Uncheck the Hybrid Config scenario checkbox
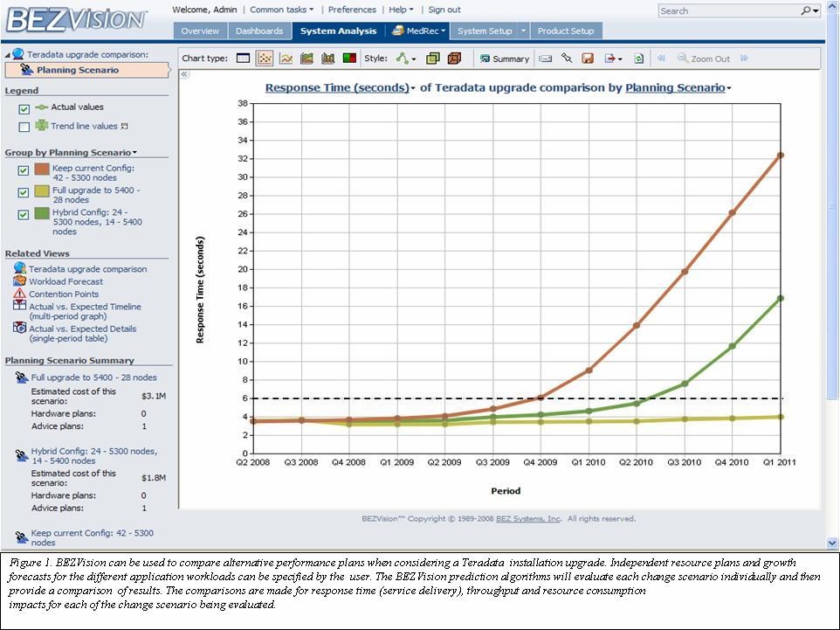 (24, 214)
